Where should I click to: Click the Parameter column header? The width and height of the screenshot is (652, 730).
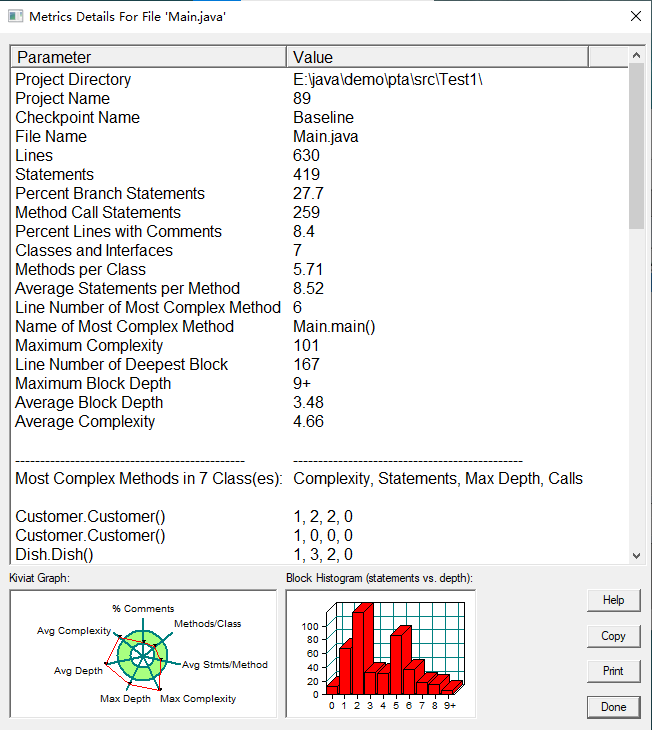tap(148, 57)
